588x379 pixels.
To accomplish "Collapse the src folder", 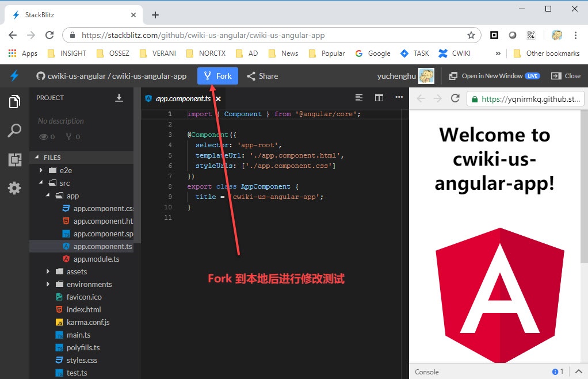I will tap(41, 183).
